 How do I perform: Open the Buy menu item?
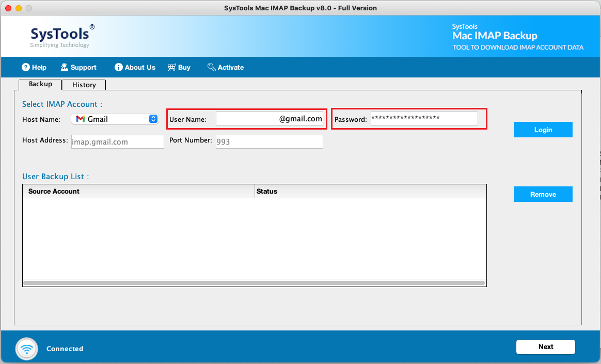tap(179, 68)
